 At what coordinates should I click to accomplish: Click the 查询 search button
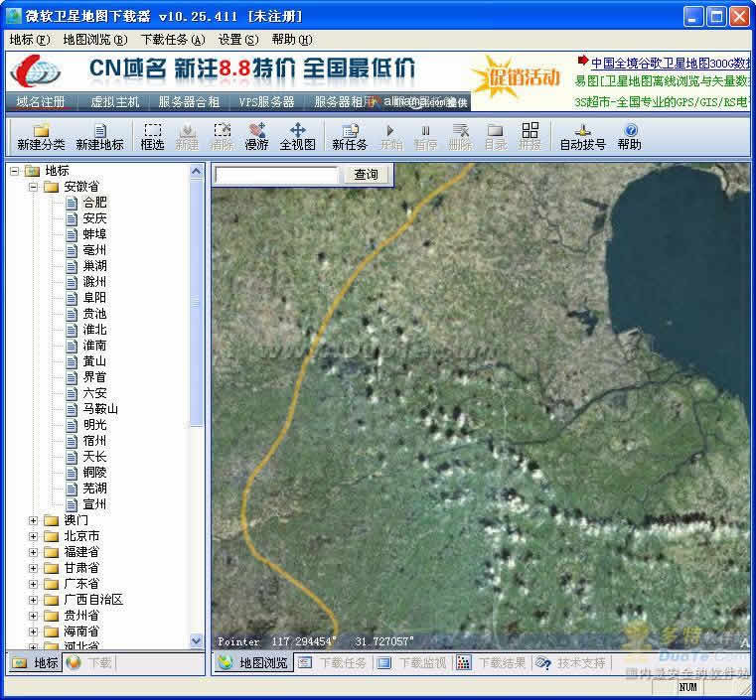point(366,175)
